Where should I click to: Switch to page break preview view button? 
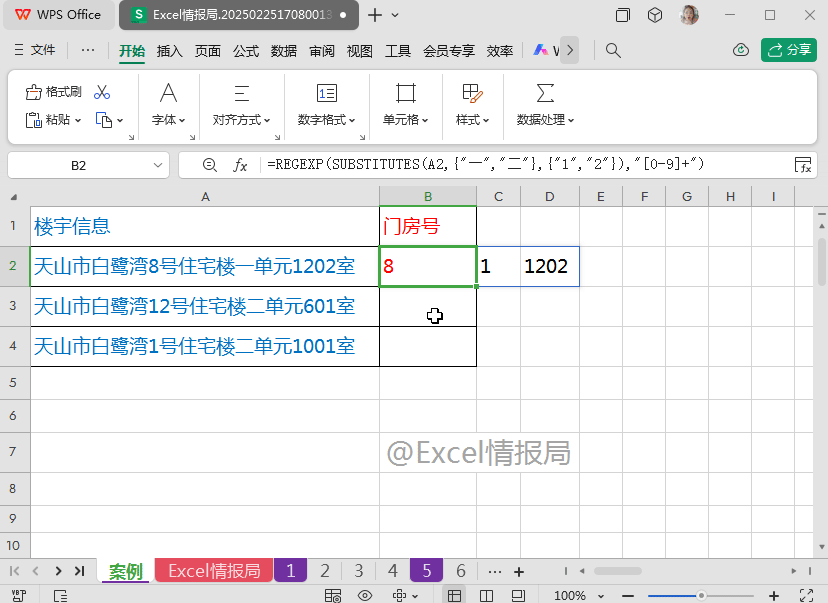(486, 596)
